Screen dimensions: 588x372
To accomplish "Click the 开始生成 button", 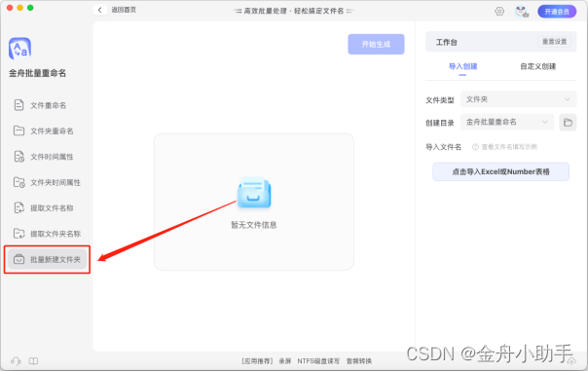I will [x=376, y=44].
